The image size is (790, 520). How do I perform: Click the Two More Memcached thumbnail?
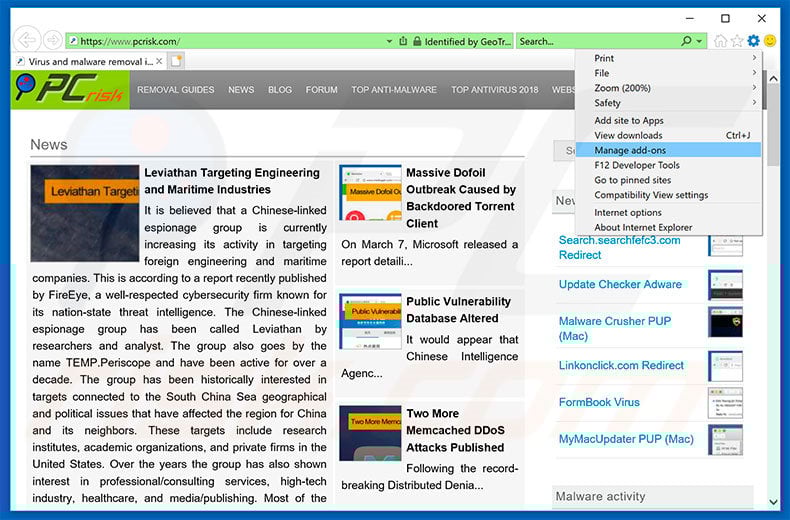click(370, 433)
